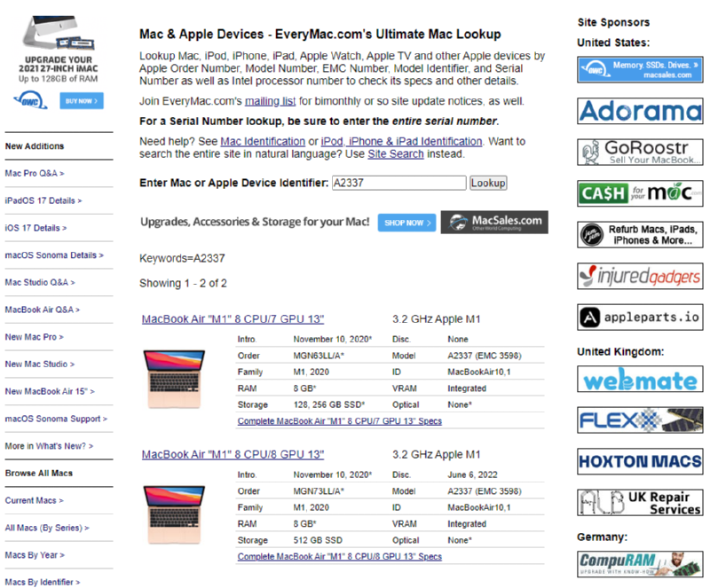710x588 pixels.
Task: Open the Mac Pro Q&A sidebar item
Action: click(x=35, y=174)
